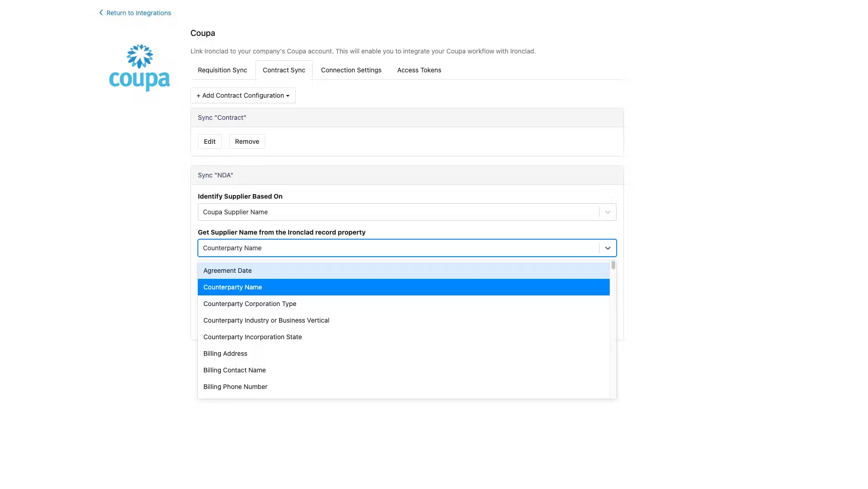Click the chevron of Coupa Supplier Name select
Screen dimensions: 868x489
click(608, 212)
